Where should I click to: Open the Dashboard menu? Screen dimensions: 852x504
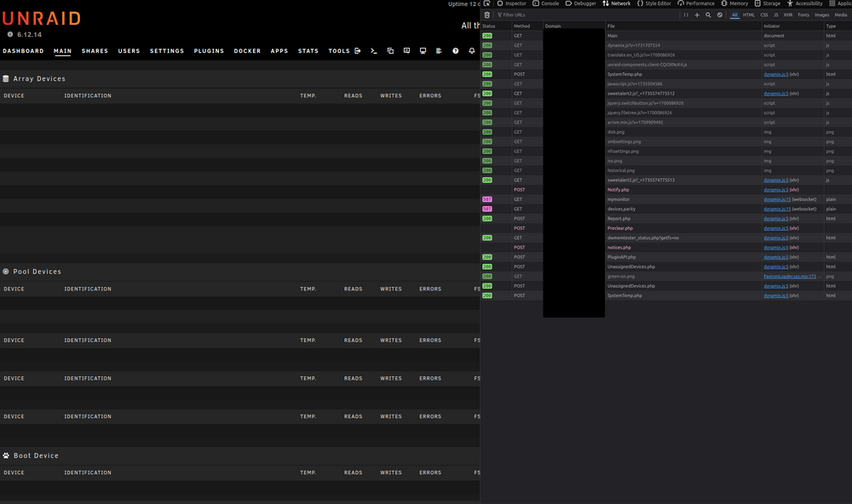(23, 51)
